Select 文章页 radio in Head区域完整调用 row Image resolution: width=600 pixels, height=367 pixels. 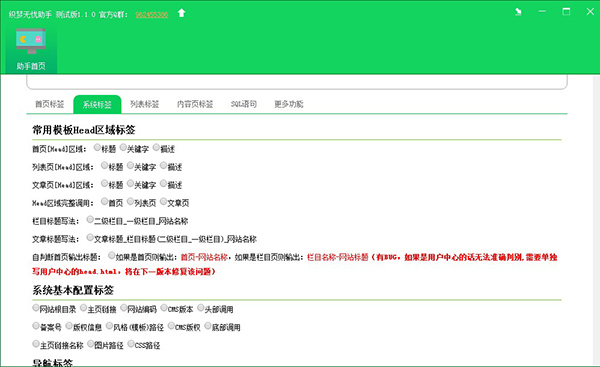pyautogui.click(x=164, y=201)
